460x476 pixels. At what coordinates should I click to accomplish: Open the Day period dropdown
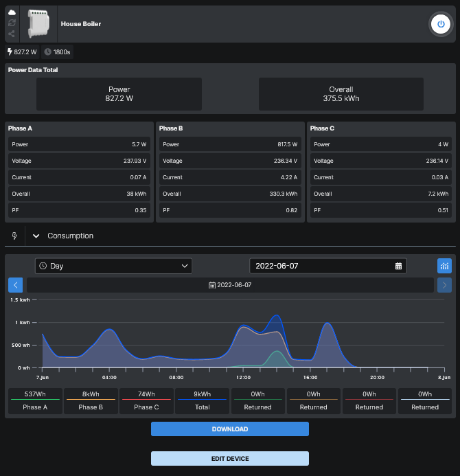[x=113, y=266]
